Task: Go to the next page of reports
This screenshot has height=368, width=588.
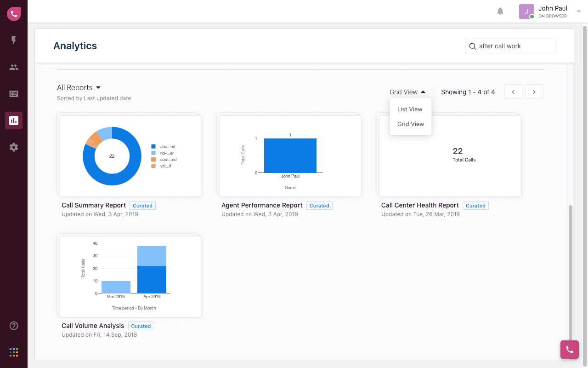Action: coord(534,92)
